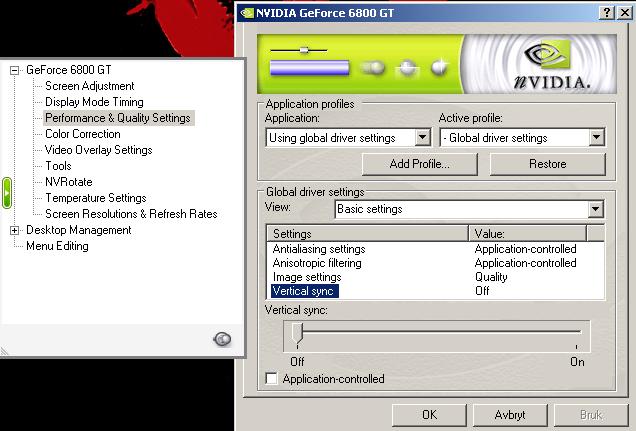The image size is (636, 431).
Task: Set Vertical sync slider to On
Action: pyautogui.click(x=576, y=332)
